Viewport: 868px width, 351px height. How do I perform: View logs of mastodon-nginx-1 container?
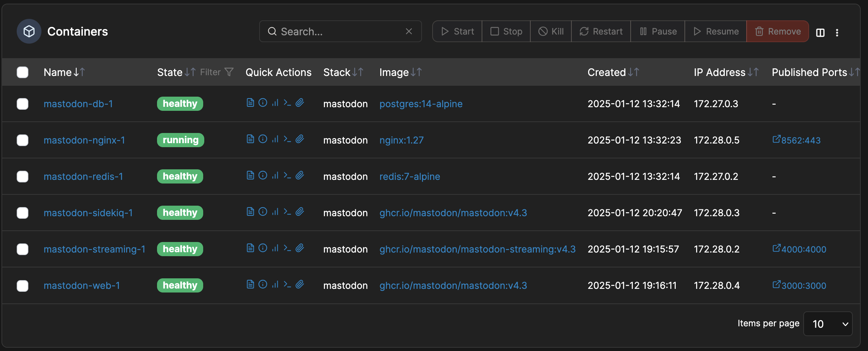pyautogui.click(x=250, y=139)
